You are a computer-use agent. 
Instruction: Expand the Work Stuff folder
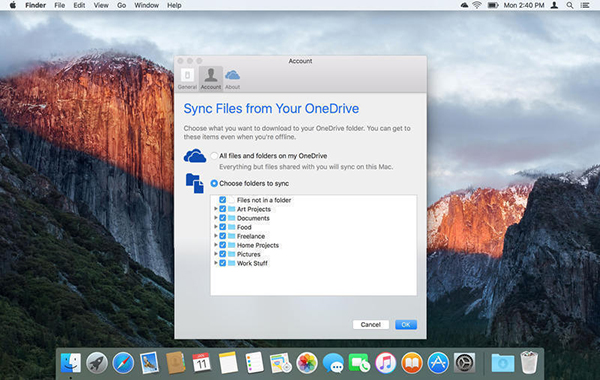click(x=215, y=263)
